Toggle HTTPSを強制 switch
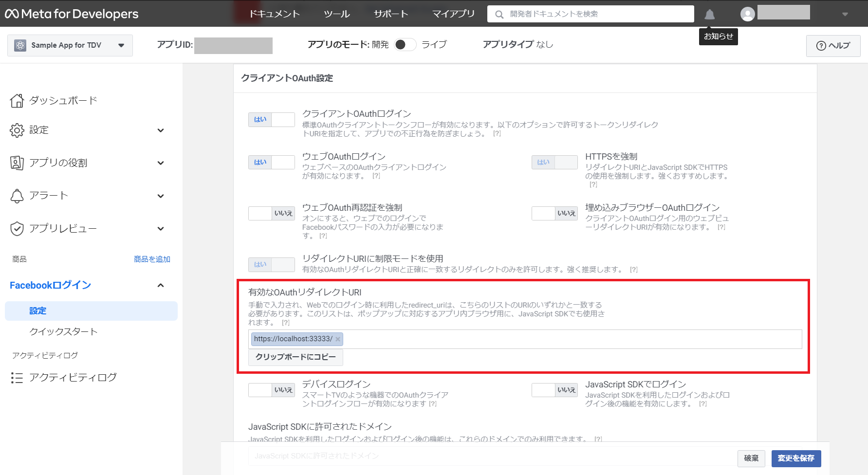Screen dimensions: 868x475 click(x=554, y=163)
